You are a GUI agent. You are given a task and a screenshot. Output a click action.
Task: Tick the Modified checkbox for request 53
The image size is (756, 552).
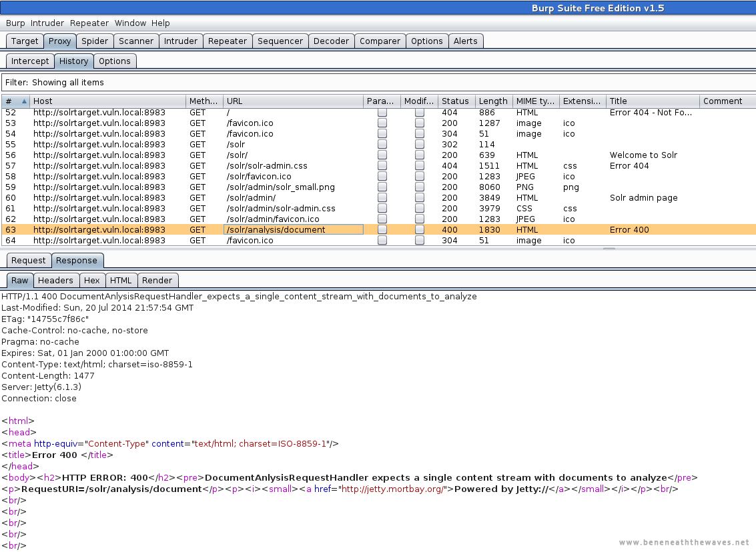point(420,123)
